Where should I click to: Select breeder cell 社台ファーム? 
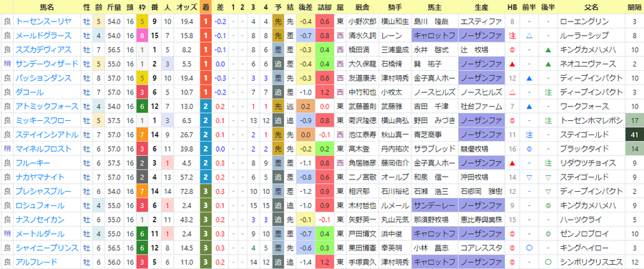click(x=481, y=107)
